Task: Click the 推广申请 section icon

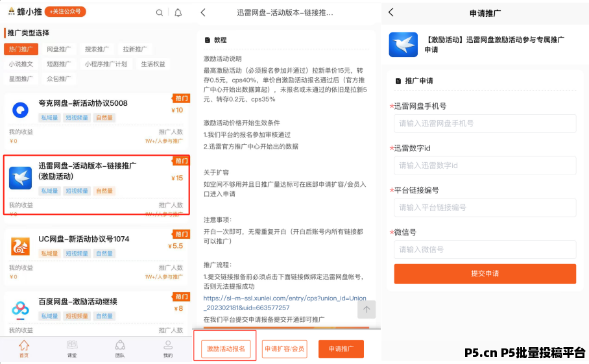Action: [398, 80]
